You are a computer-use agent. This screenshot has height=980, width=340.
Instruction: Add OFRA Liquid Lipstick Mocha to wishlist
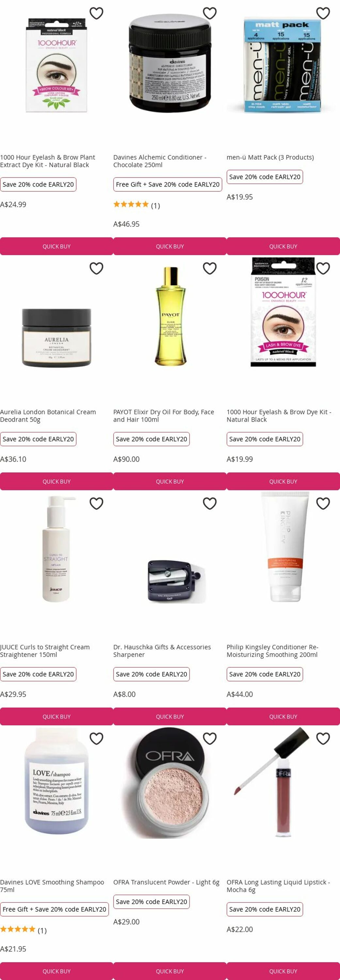coord(323,738)
